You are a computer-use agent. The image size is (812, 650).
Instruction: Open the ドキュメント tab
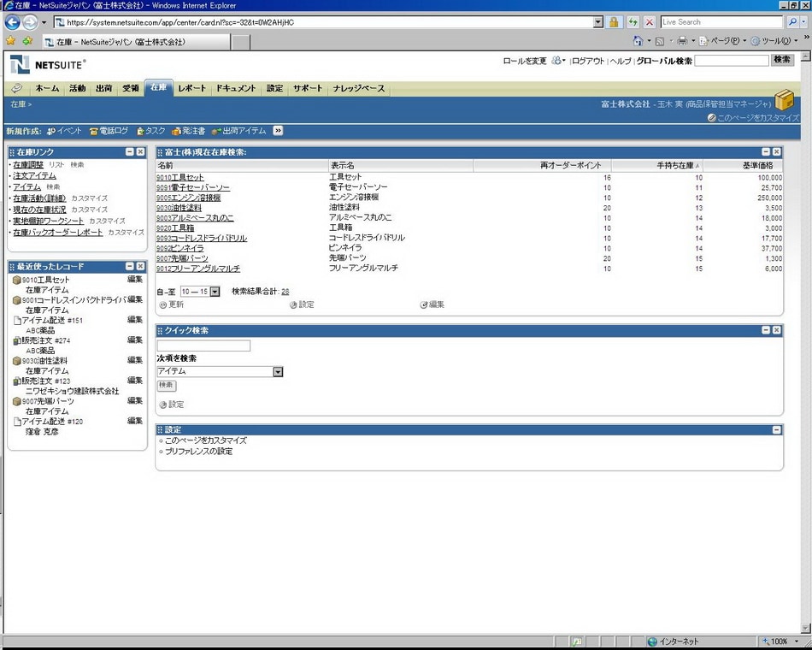[236, 89]
